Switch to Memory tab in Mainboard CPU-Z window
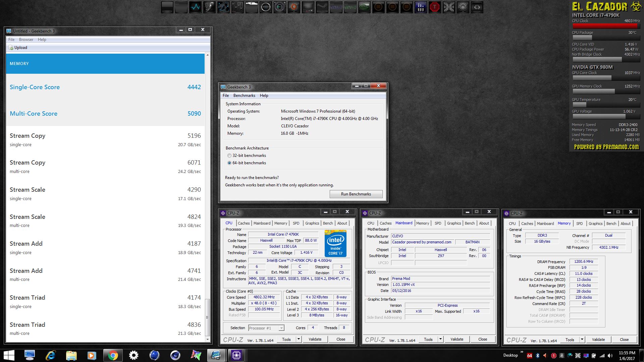This screenshot has width=644, height=362. point(423,223)
